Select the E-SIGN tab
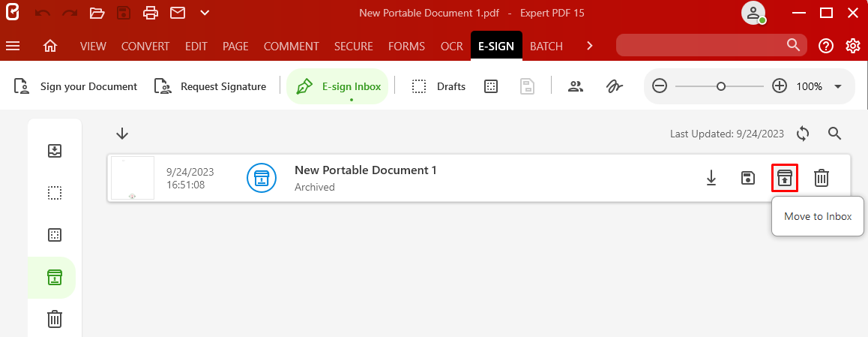868x337 pixels. click(x=496, y=47)
